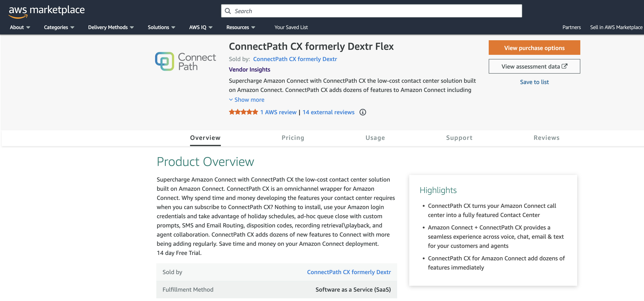Image resolution: width=644 pixels, height=301 pixels.
Task: Click View purchase options button
Action: point(534,48)
